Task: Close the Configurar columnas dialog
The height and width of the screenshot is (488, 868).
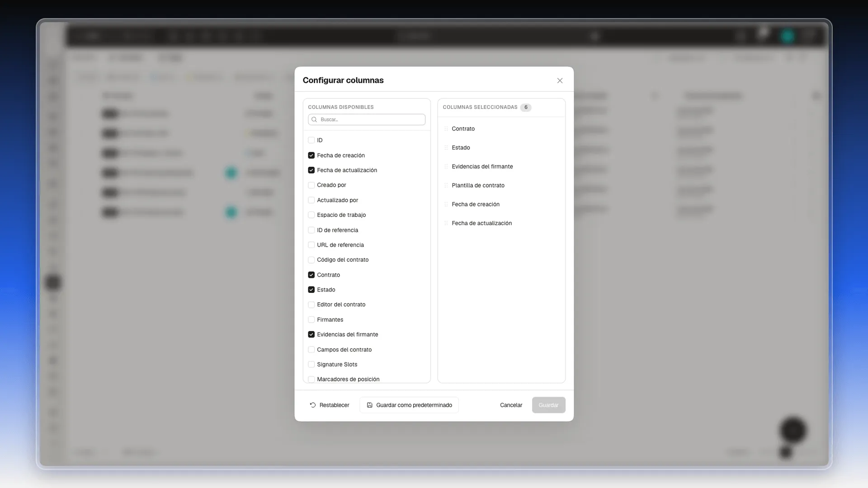Action: tap(560, 80)
